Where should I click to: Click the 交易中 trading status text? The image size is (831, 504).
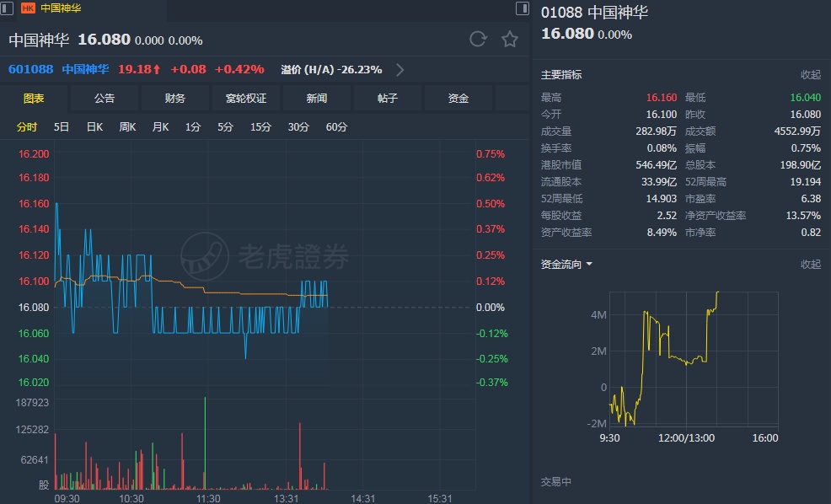pyautogui.click(x=556, y=482)
